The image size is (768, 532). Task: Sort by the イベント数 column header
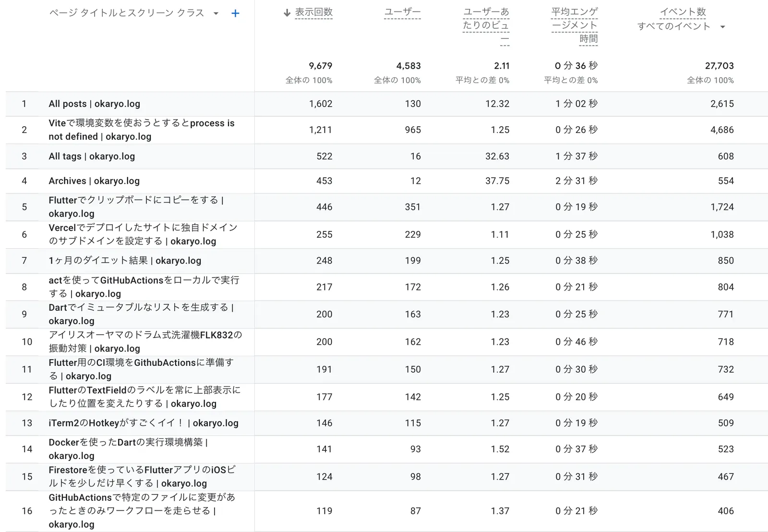tap(684, 13)
